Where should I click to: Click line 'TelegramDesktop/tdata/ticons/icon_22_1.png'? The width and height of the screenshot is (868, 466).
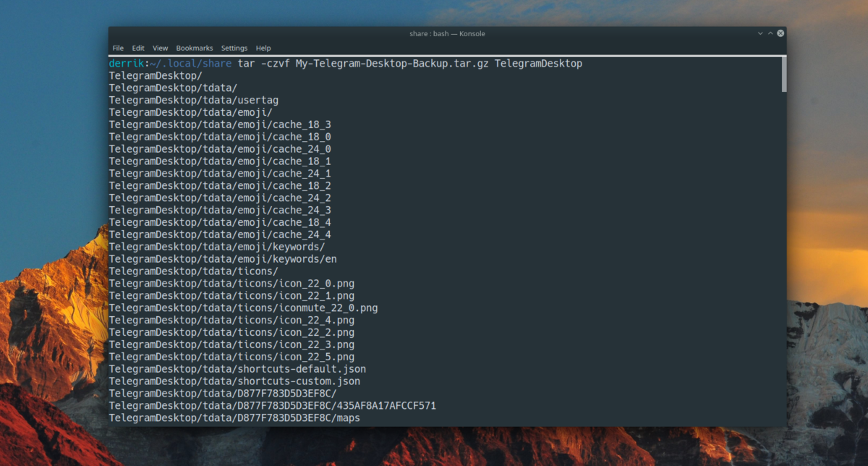tap(231, 296)
